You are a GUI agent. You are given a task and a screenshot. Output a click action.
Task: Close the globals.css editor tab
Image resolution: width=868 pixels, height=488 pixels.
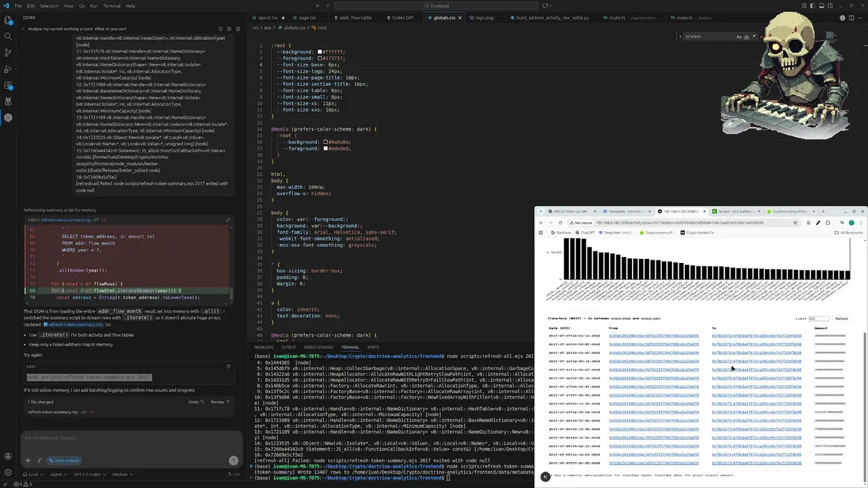tap(460, 18)
